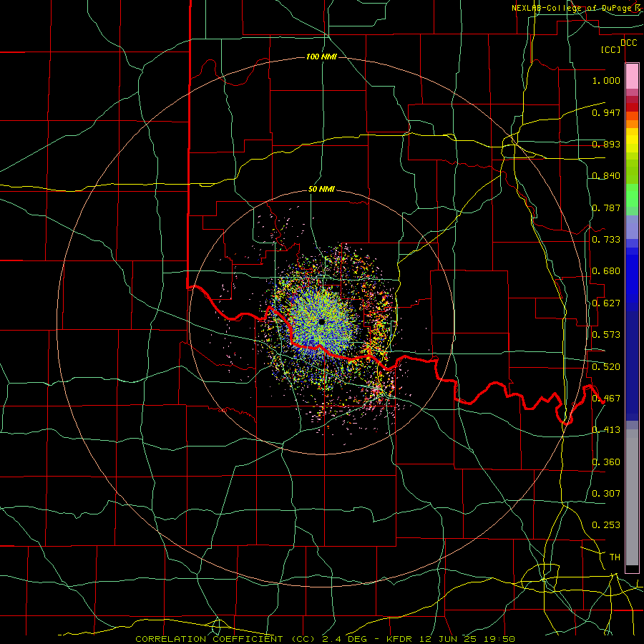Click the TH threshold label on the legend

click(615, 557)
